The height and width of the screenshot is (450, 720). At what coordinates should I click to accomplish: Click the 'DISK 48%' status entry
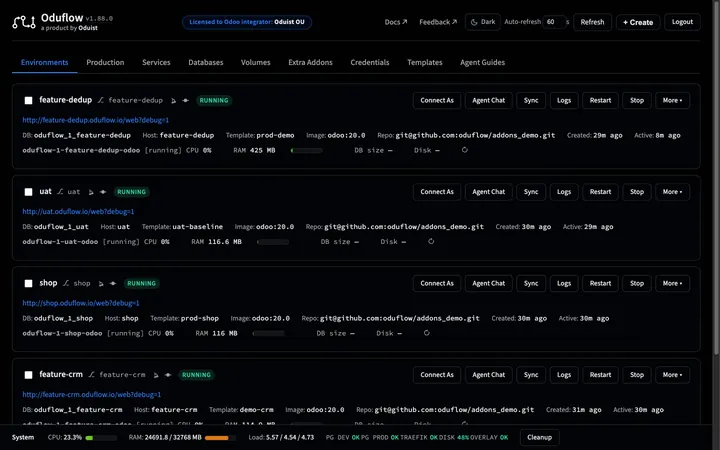click(454, 438)
